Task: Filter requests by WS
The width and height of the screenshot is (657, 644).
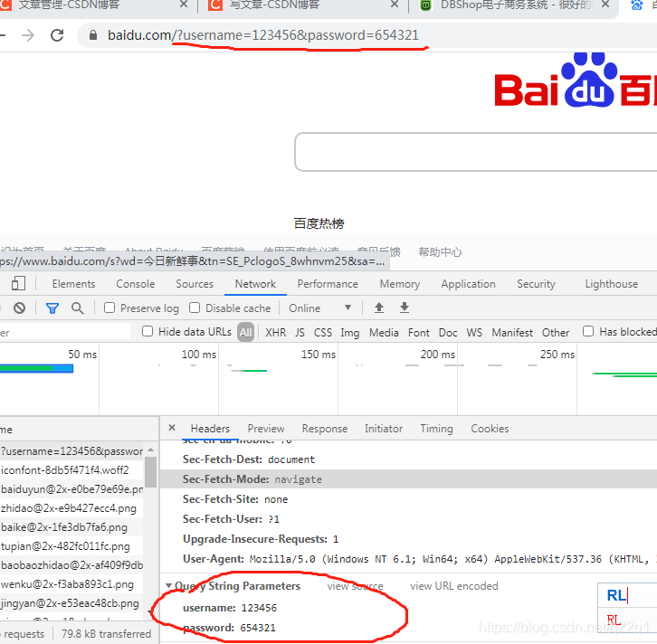Action: [x=474, y=333]
